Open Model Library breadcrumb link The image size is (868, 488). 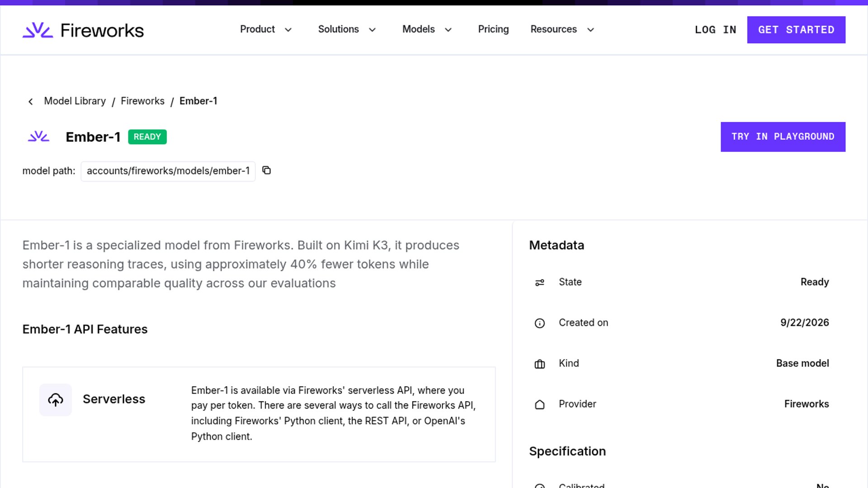pyautogui.click(x=75, y=101)
